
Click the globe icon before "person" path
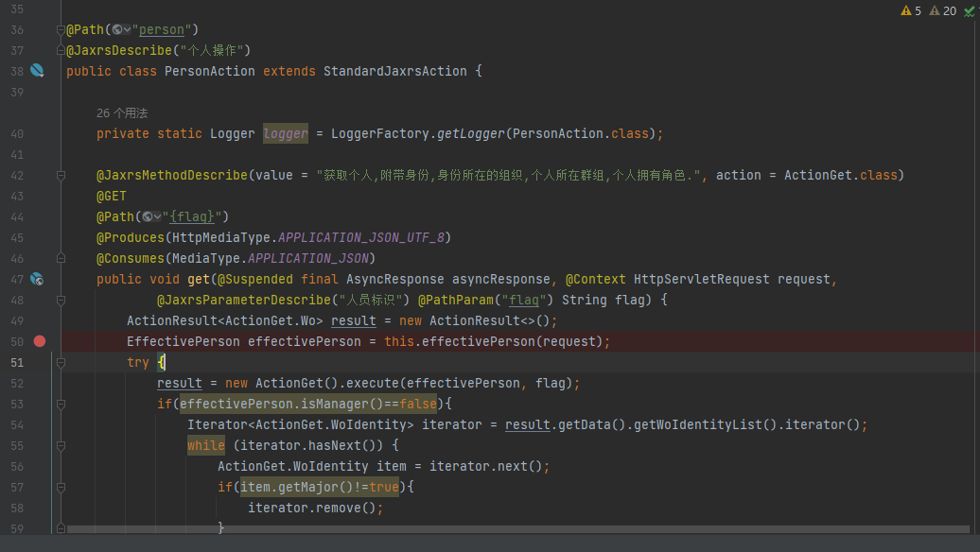click(x=118, y=29)
